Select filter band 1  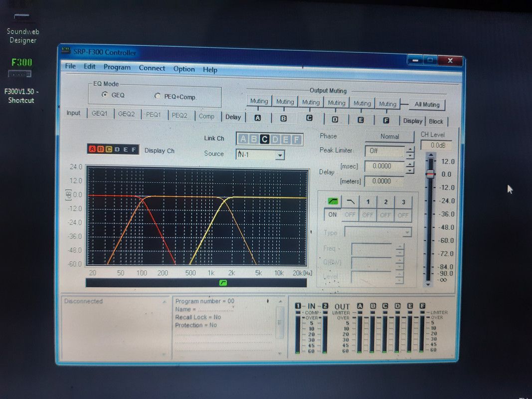pos(368,202)
